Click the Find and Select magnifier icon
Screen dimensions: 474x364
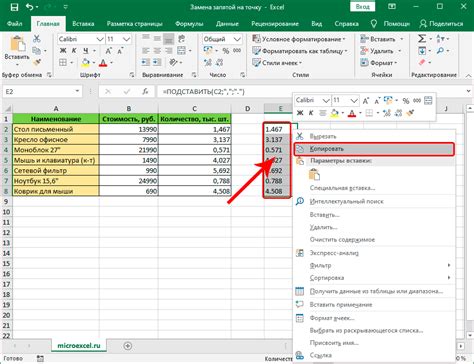(440, 51)
